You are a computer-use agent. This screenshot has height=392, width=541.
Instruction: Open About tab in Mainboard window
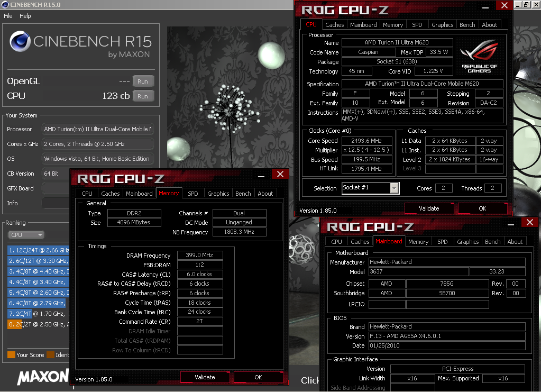pos(515,242)
